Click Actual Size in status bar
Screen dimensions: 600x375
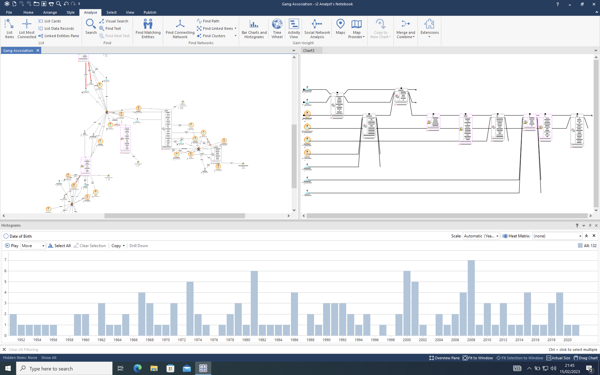point(558,358)
